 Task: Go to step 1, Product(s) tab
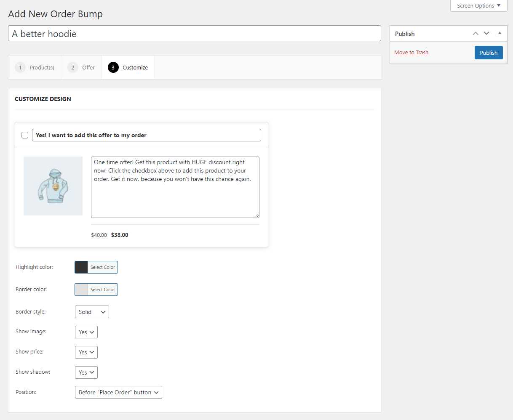35,67
